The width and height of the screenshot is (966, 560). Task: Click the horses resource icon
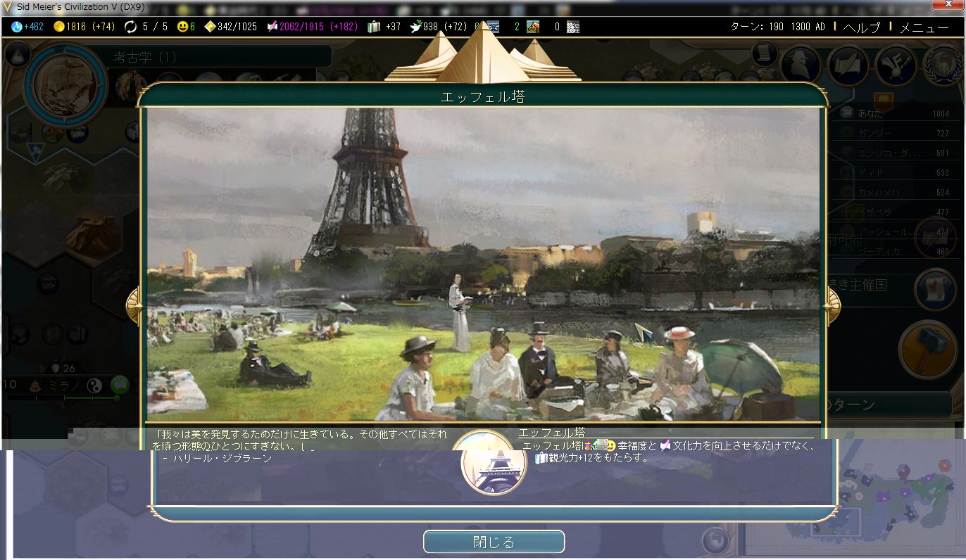pos(533,27)
